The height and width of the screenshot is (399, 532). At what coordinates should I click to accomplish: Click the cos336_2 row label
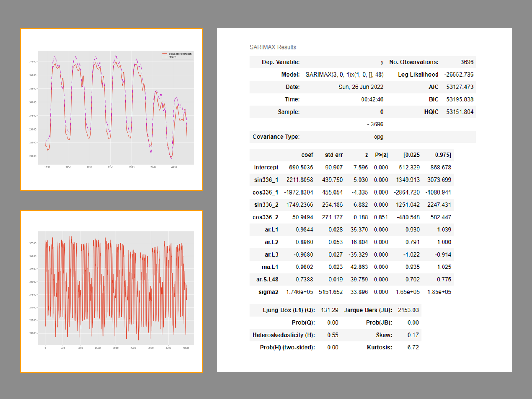265,217
